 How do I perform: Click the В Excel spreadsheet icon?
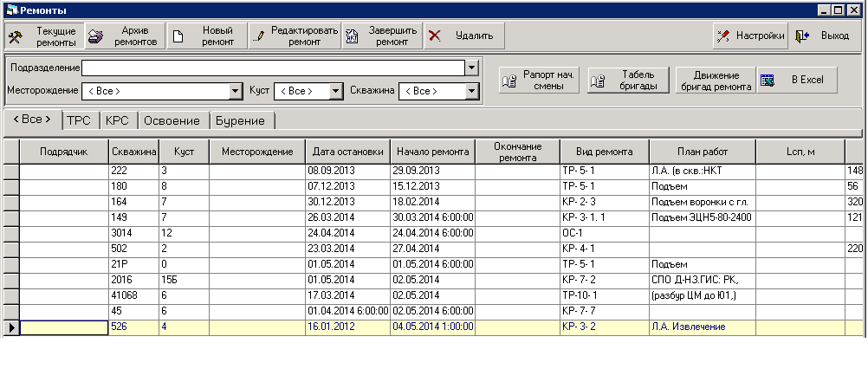click(x=767, y=81)
